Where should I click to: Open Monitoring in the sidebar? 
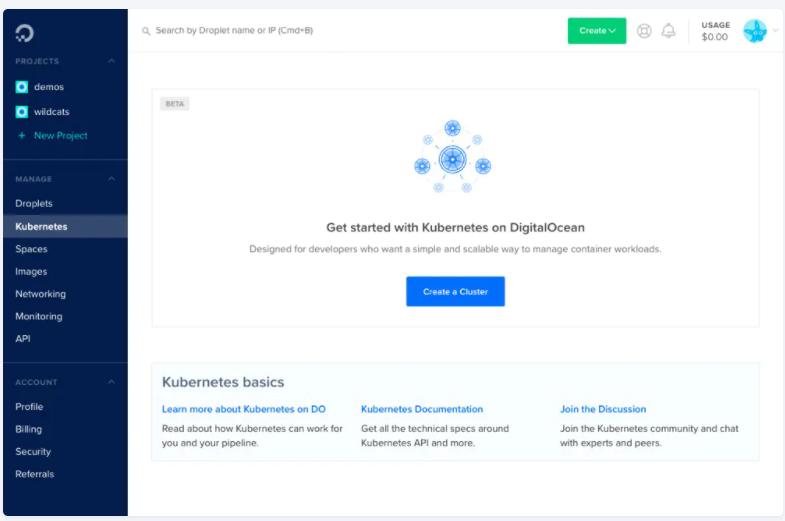(39, 316)
